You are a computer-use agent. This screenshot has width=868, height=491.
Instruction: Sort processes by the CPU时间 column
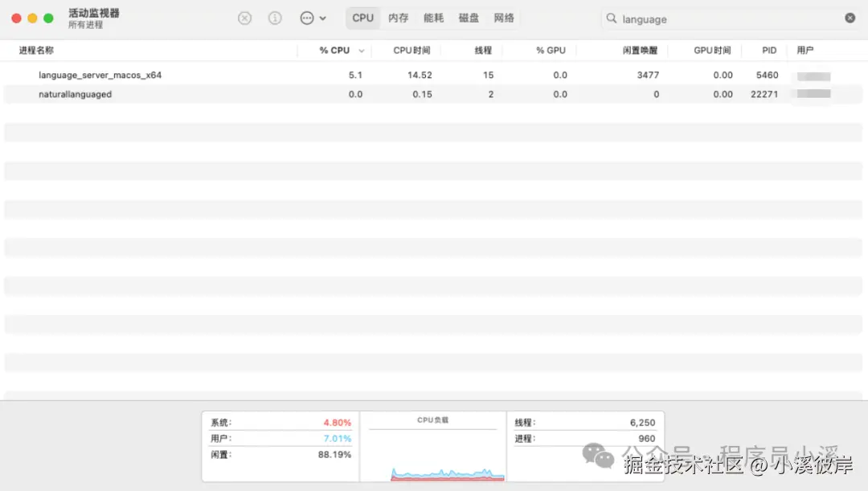[x=412, y=50]
